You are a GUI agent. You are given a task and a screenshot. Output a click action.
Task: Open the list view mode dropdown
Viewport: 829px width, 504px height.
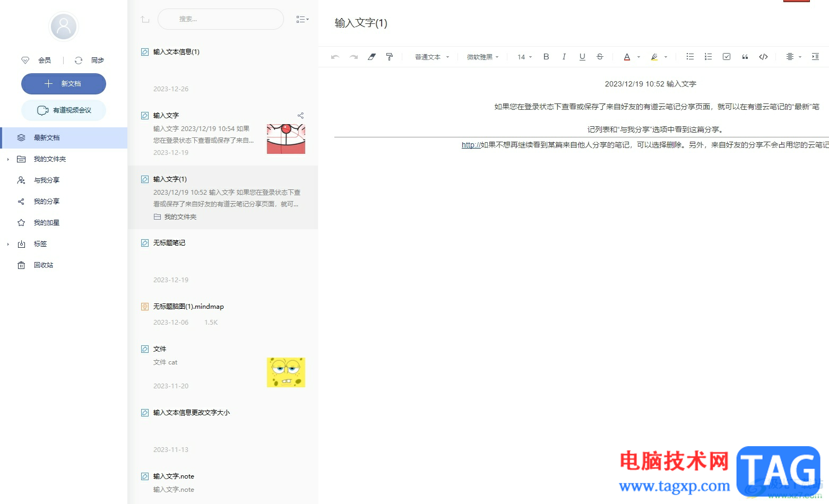303,19
